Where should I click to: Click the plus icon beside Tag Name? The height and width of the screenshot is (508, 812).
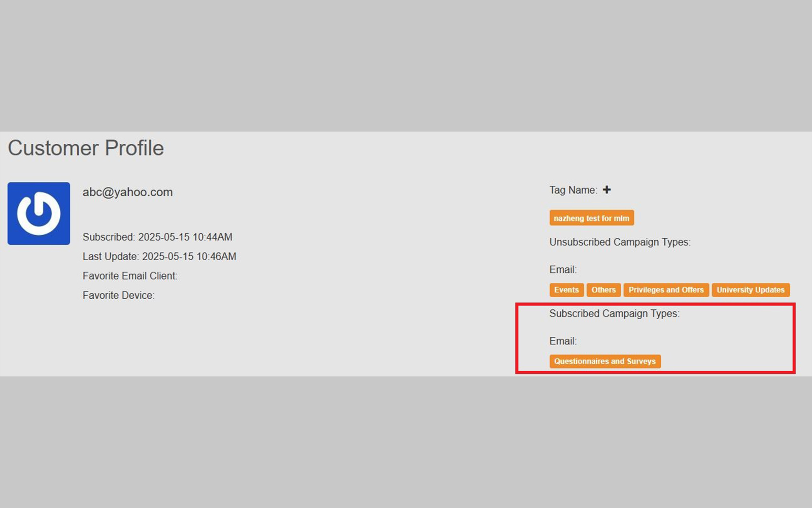click(606, 190)
